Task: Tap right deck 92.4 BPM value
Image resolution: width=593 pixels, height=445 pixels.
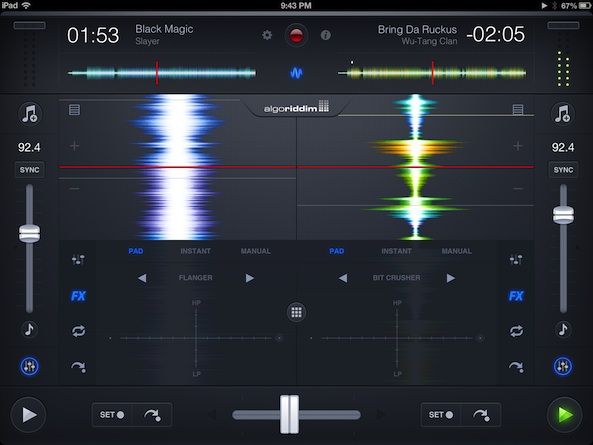Action: click(x=563, y=147)
